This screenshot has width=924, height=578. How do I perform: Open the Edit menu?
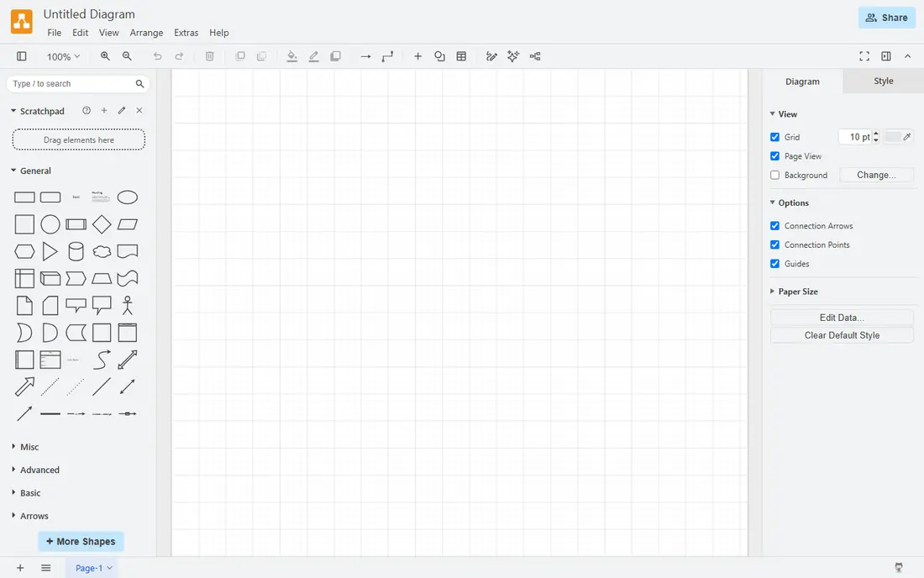coord(80,33)
